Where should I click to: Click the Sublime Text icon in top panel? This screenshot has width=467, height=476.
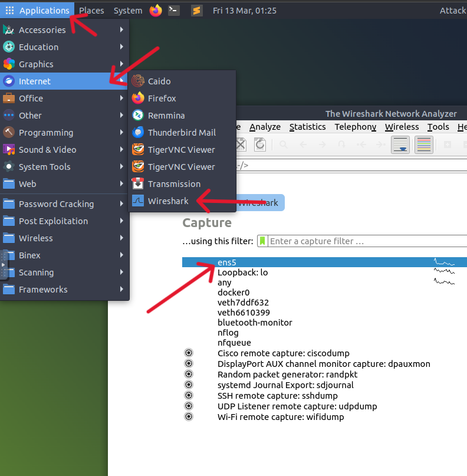point(198,11)
